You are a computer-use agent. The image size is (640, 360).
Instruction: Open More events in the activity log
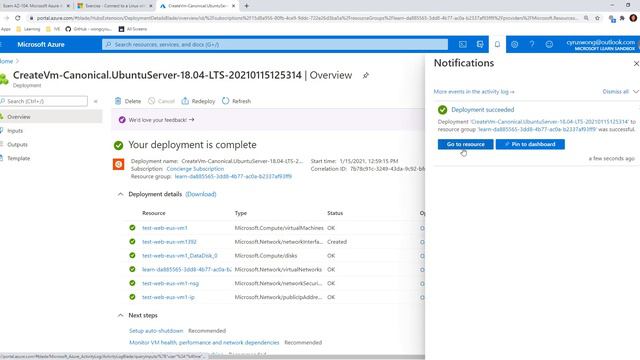tap(473, 92)
